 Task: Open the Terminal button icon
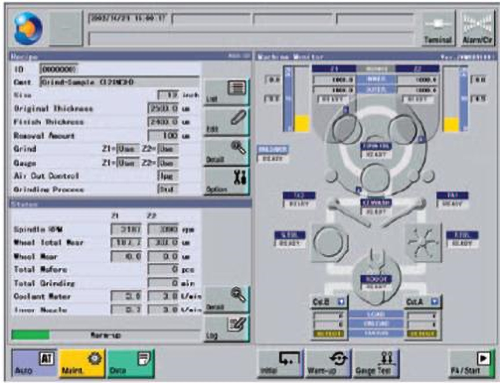point(438,28)
